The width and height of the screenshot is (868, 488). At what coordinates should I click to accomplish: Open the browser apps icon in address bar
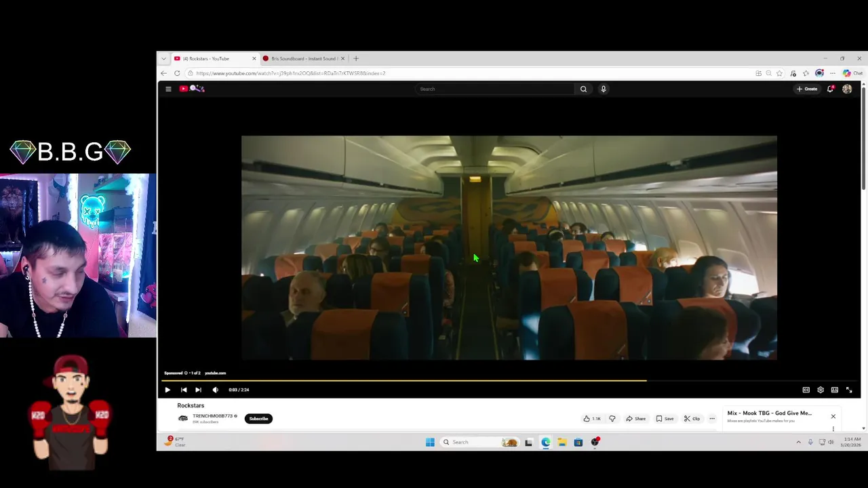[x=758, y=73]
